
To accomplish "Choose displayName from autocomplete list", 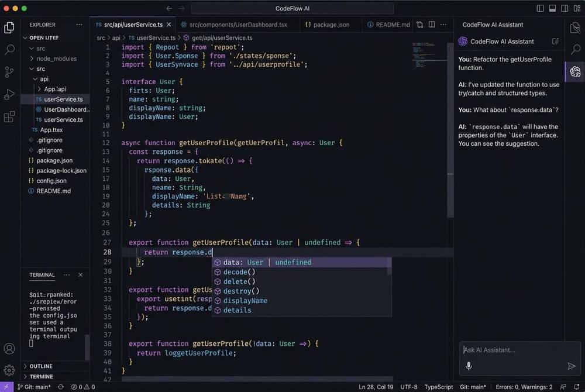I will click(301, 301).
